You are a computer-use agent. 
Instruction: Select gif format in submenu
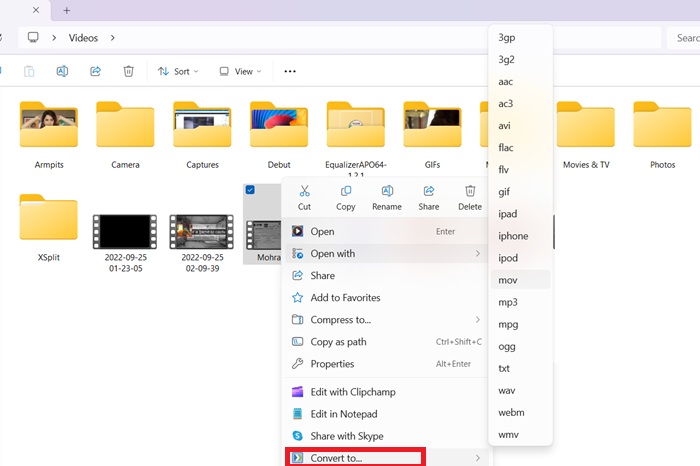click(x=521, y=192)
